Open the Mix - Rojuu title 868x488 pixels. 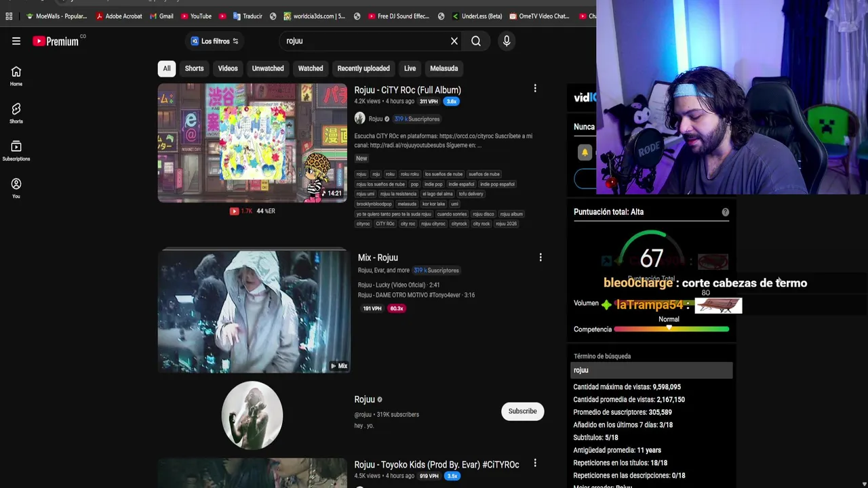[378, 258]
